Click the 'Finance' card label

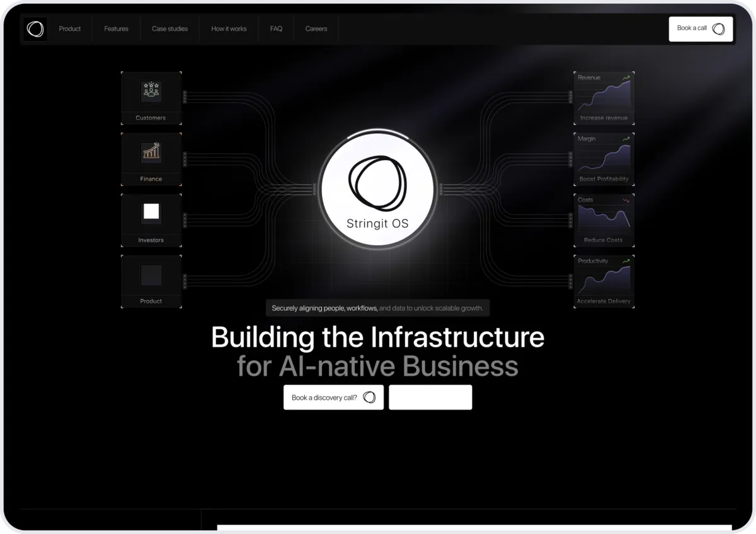[x=151, y=179]
